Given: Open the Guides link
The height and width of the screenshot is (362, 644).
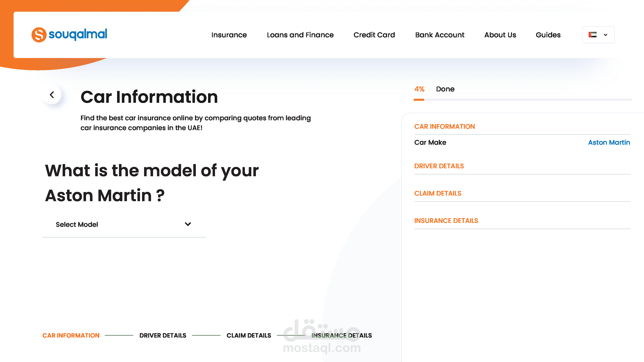Looking at the screenshot, I should (548, 35).
